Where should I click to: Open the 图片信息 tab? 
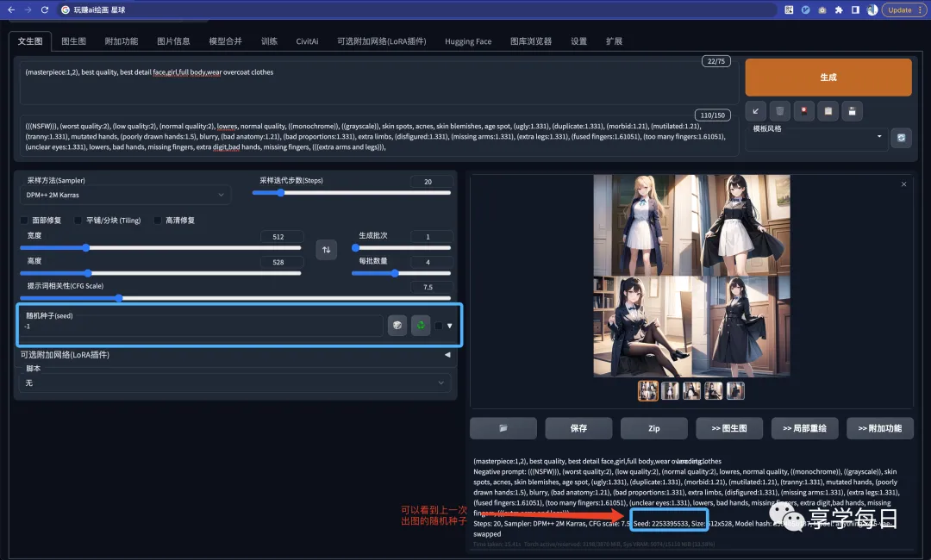(173, 41)
